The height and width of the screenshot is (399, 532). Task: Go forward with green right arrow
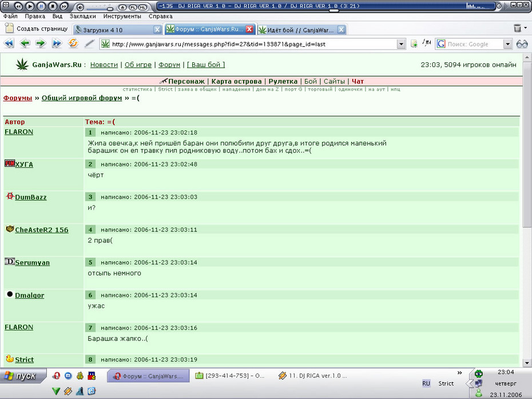[41, 43]
